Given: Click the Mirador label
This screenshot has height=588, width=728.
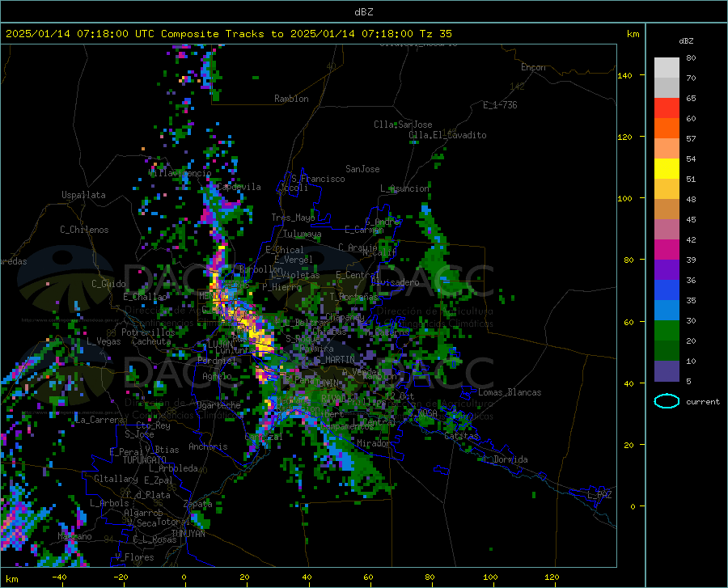Looking at the screenshot, I should coord(373,443).
